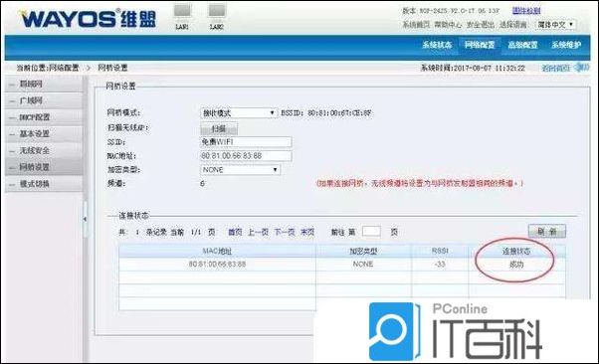Click the 80:81:00:66:83:88 table cell
This screenshot has width=599, height=364.
[217, 265]
